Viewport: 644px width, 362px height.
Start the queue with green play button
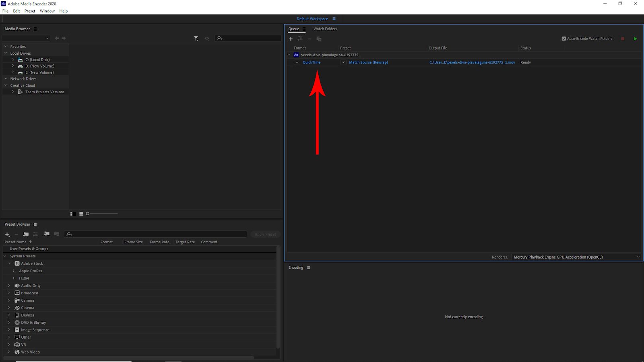(635, 39)
